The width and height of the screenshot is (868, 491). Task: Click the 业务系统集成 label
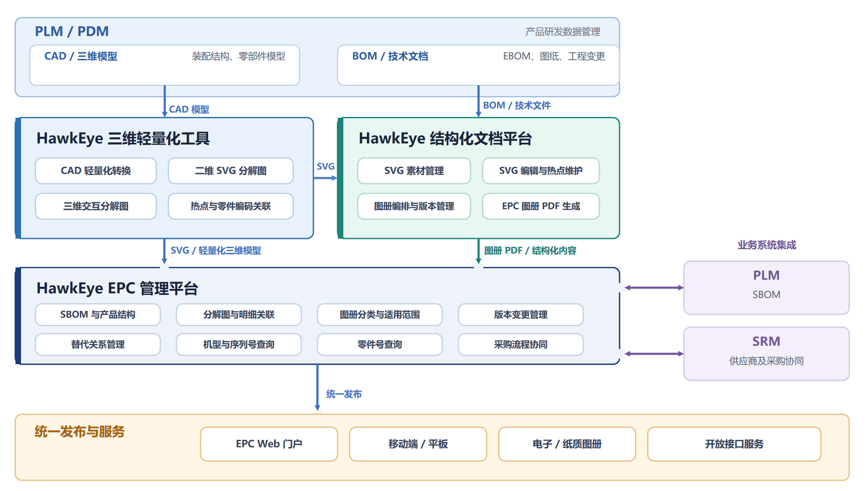click(767, 245)
